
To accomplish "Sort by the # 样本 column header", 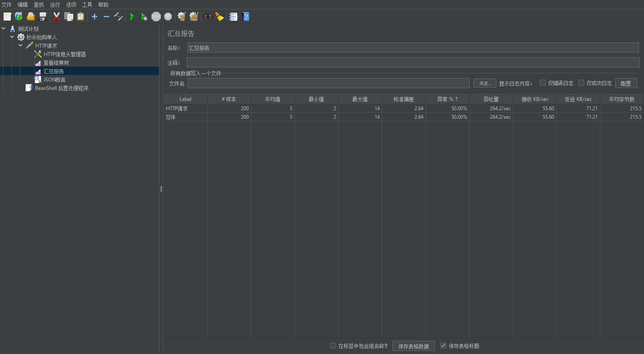I will [x=229, y=99].
